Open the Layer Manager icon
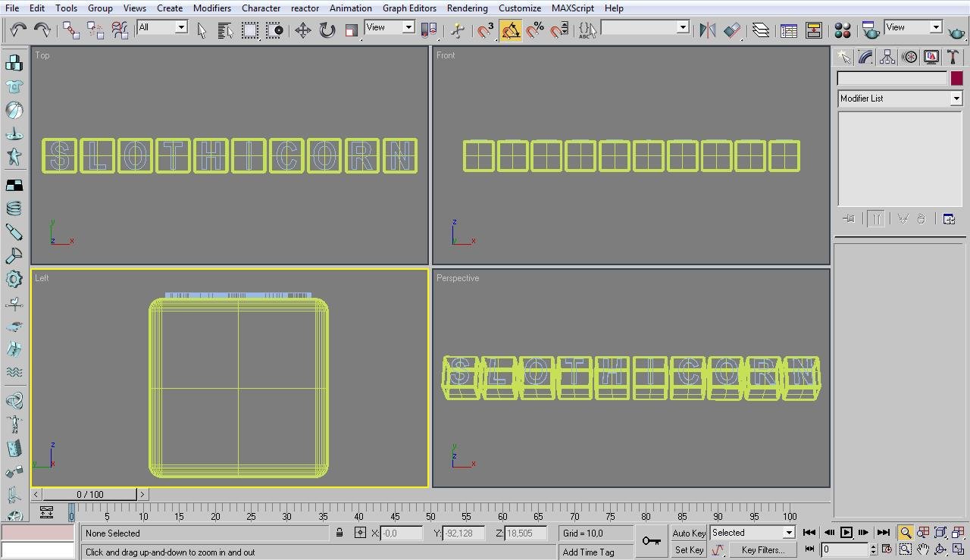The width and height of the screenshot is (970, 560). (760, 30)
